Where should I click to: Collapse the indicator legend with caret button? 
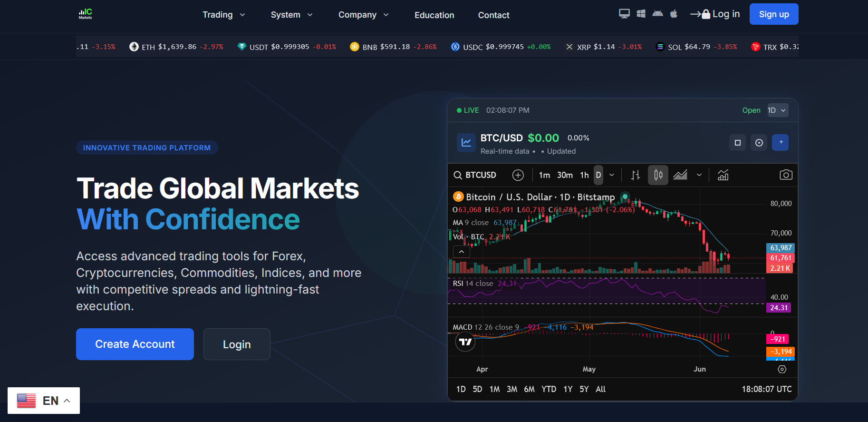[x=462, y=252]
